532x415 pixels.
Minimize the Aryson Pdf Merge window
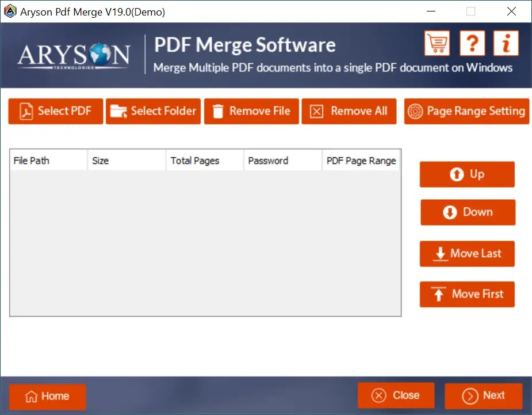point(431,11)
